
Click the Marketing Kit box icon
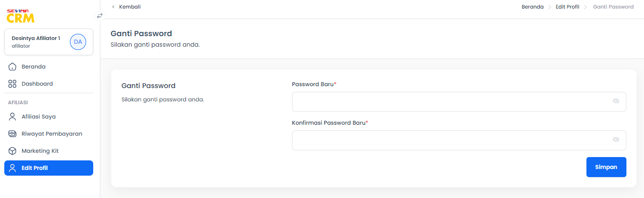coord(13,151)
